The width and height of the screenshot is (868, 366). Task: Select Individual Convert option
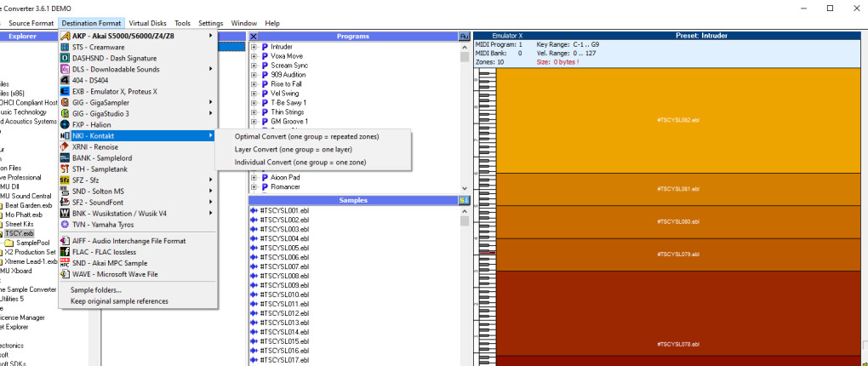(x=301, y=162)
